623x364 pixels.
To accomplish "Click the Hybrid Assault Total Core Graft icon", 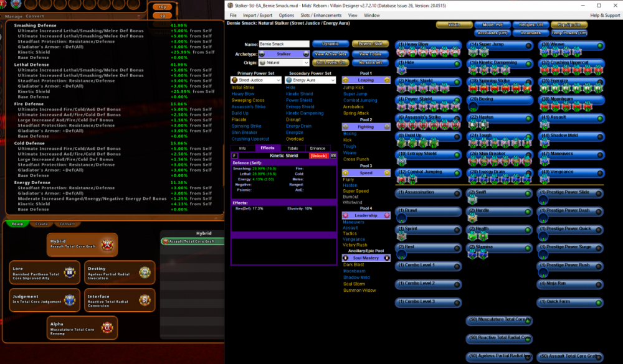I will click(109, 244).
